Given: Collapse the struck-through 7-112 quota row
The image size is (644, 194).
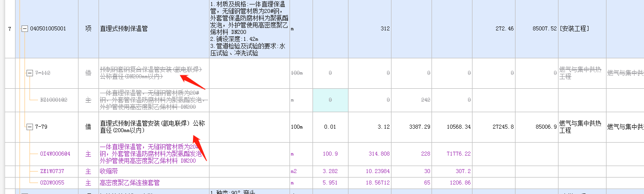Looking at the screenshot, I should [29, 73].
